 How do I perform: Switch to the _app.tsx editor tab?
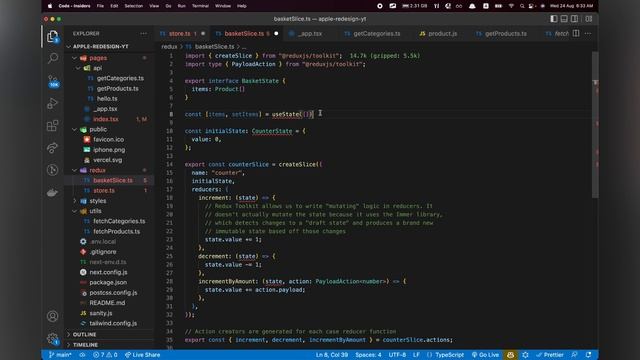[x=310, y=33]
